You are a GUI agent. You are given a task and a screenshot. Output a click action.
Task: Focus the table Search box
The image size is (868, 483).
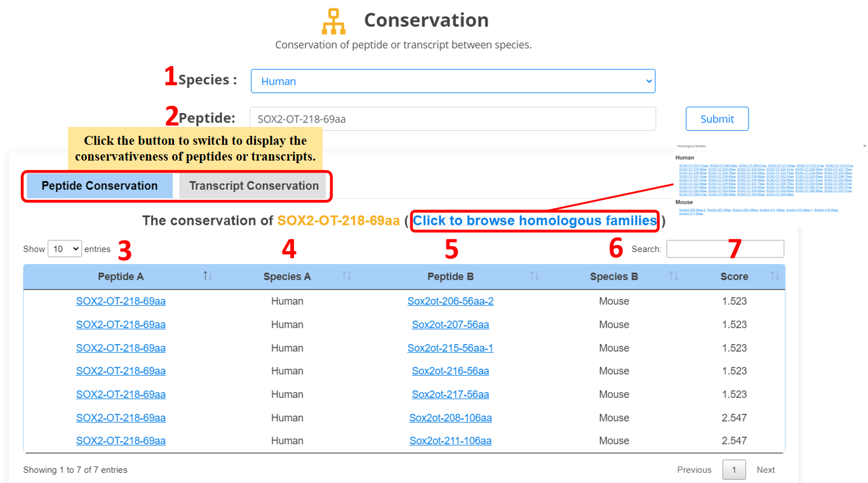coord(724,249)
